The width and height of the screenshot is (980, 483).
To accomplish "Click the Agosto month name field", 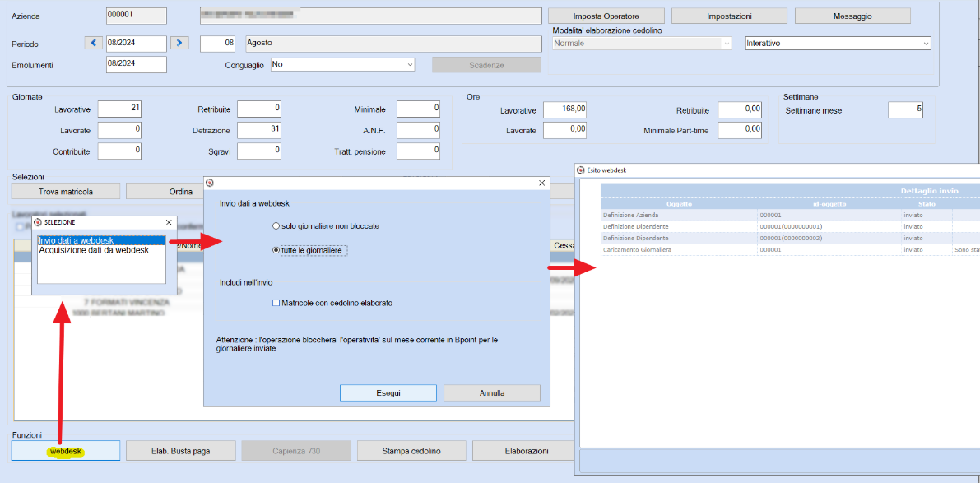I will point(393,43).
